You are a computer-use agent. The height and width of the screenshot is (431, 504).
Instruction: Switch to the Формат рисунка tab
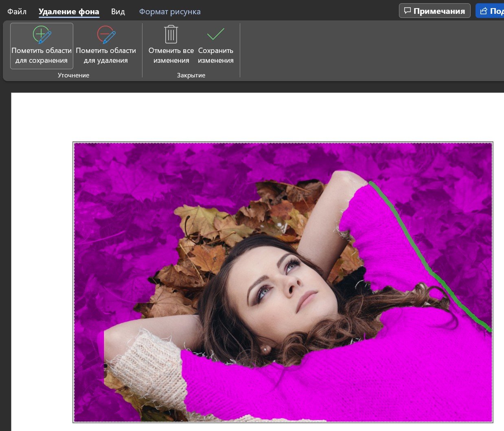170,11
